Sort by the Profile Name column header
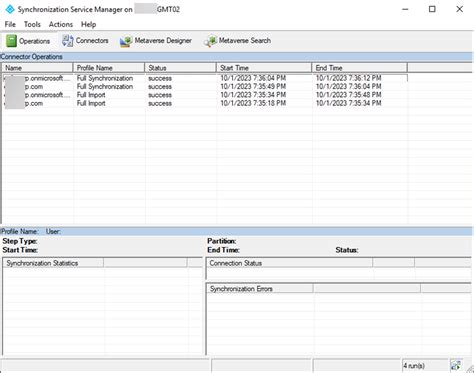This screenshot has height=373, width=474. (109, 68)
